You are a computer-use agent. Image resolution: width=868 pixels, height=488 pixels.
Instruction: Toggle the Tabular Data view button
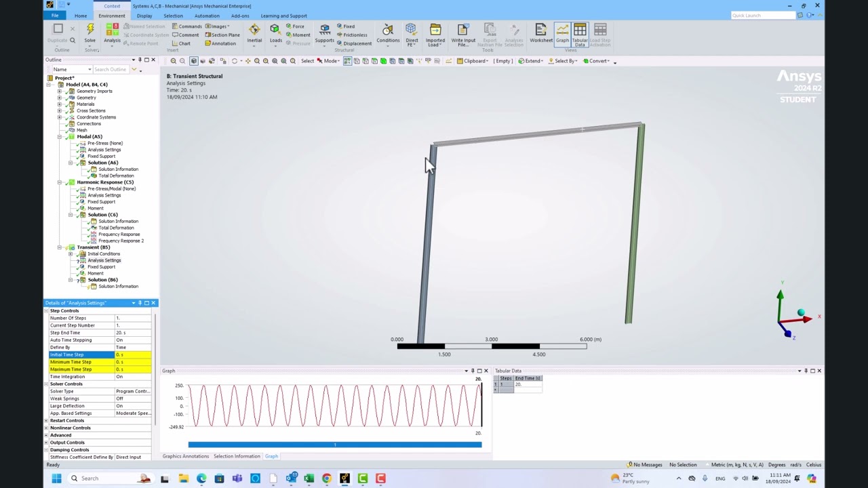pyautogui.click(x=580, y=34)
